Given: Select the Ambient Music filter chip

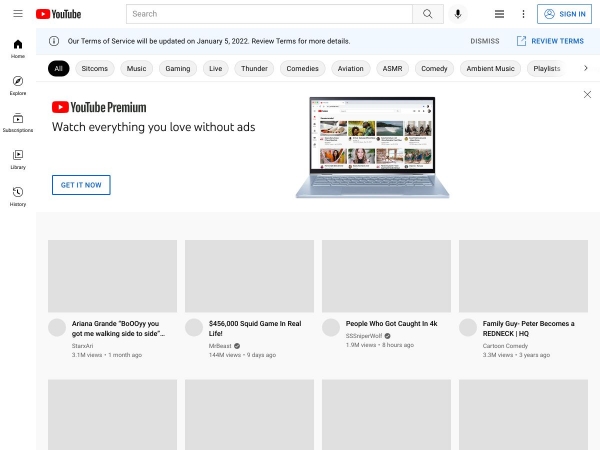Looking at the screenshot, I should click(490, 68).
